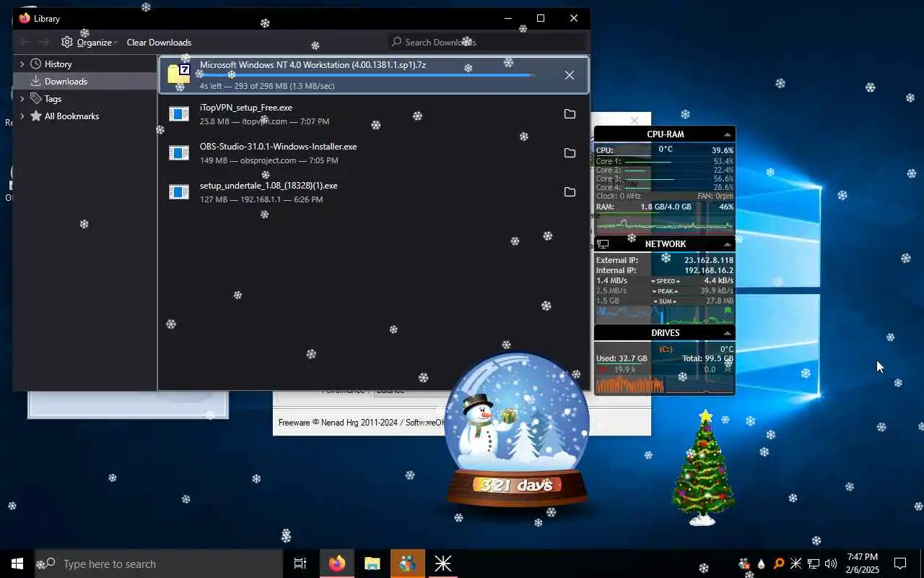Screen dimensions: 924x578
Task: Click the download progress bar of the 7z file
Action: 367,75
